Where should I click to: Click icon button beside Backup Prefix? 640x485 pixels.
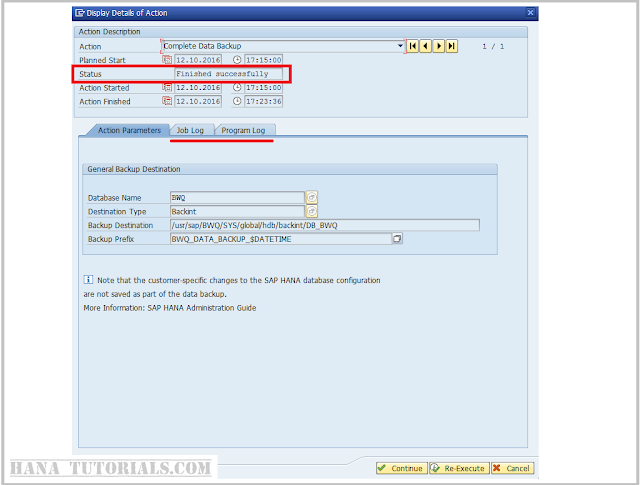click(397, 238)
